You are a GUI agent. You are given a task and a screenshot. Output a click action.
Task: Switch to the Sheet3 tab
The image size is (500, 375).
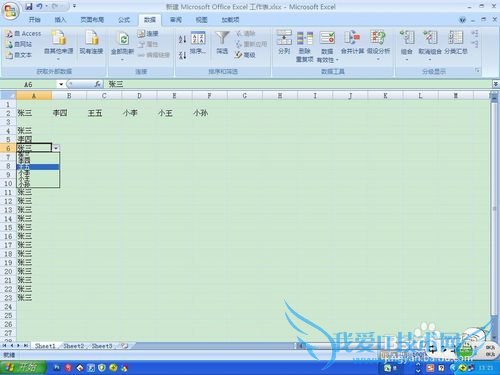pyautogui.click(x=102, y=346)
